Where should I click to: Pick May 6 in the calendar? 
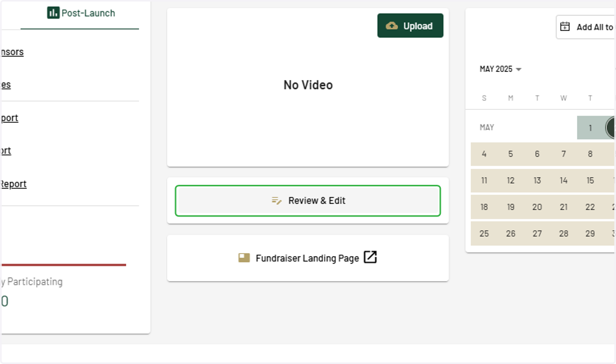(537, 154)
